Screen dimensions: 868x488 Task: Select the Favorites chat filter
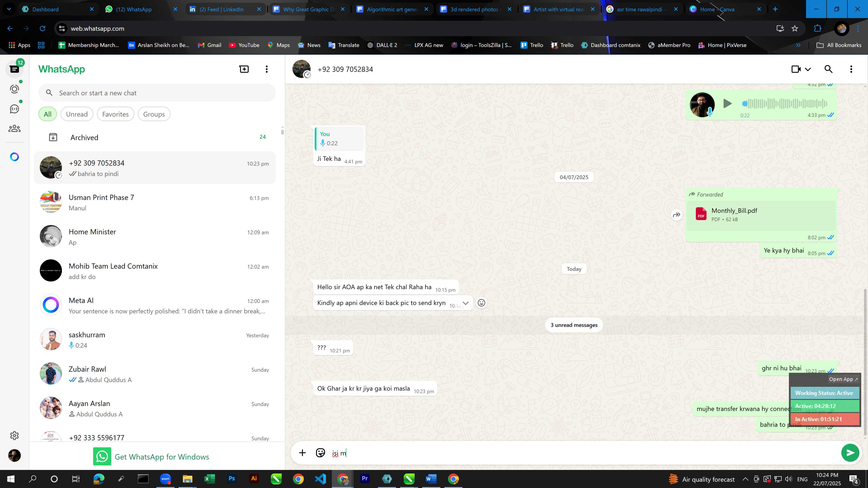115,114
